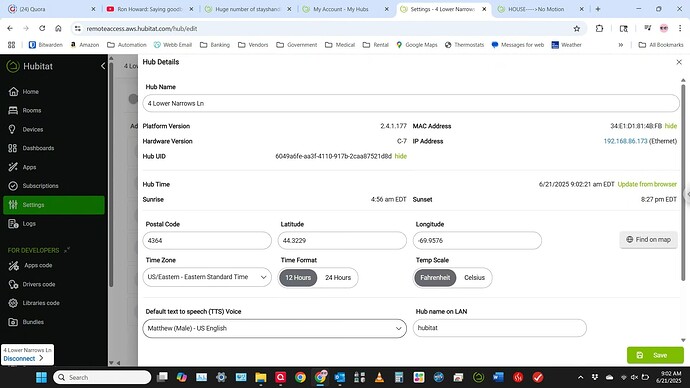Open browser extensions menu

tap(599, 28)
